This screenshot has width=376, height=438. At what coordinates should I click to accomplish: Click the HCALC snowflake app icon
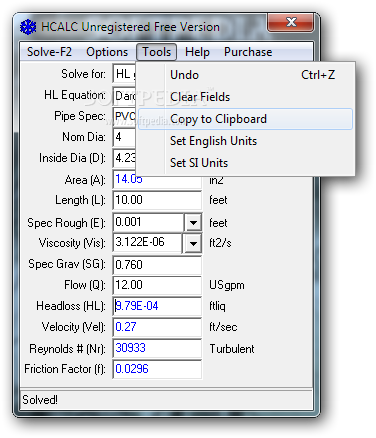click(x=28, y=27)
